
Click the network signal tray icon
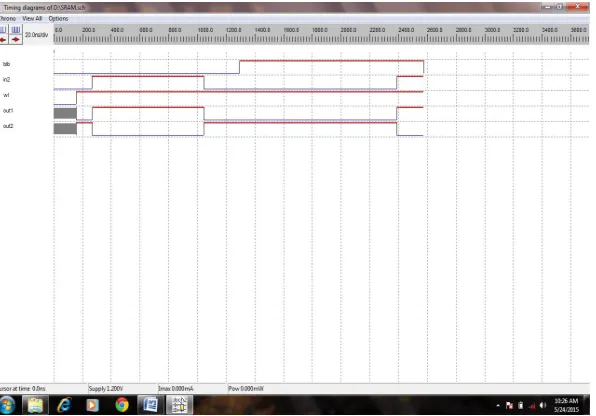[x=532, y=406]
